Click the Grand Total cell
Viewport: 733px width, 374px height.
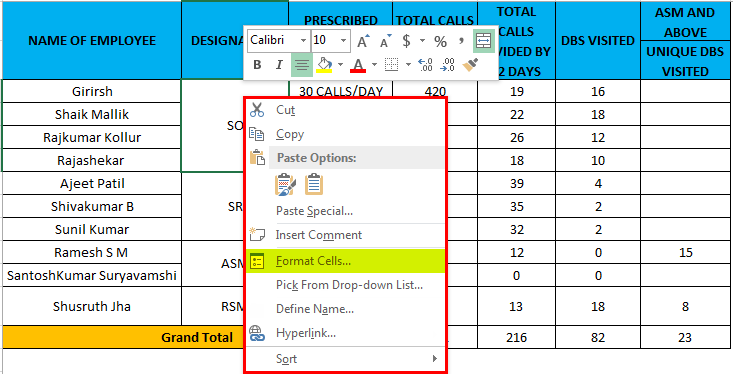coord(123,337)
